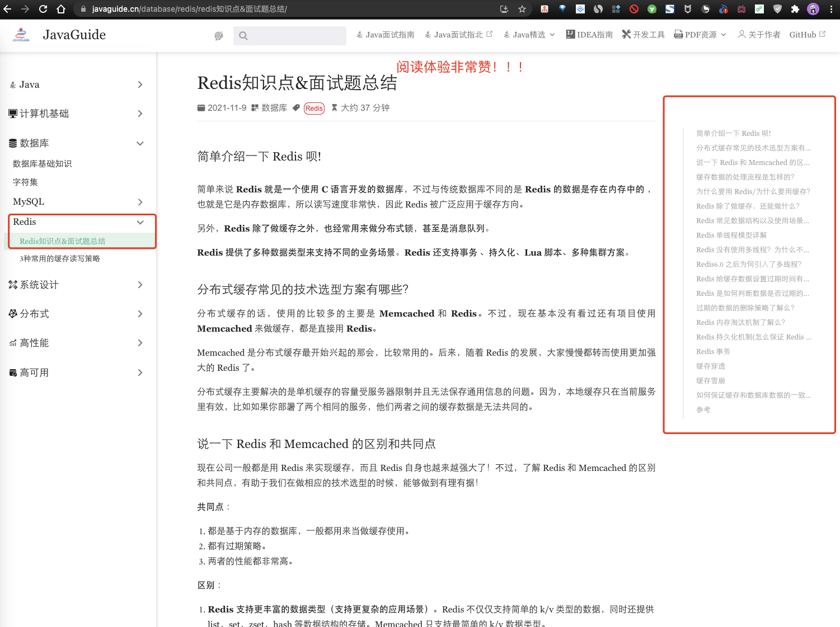Click the site search box
Viewport: 840px width, 627px height.
290,36
